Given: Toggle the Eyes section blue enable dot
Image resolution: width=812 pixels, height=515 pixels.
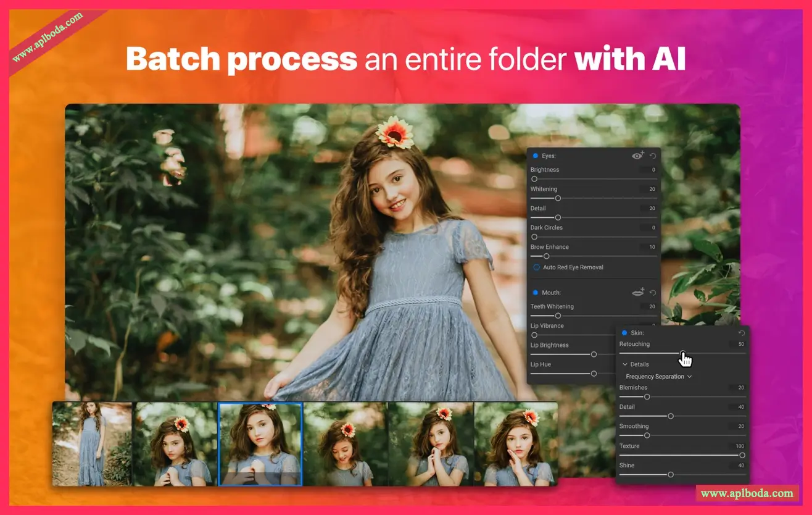Looking at the screenshot, I should pos(535,156).
